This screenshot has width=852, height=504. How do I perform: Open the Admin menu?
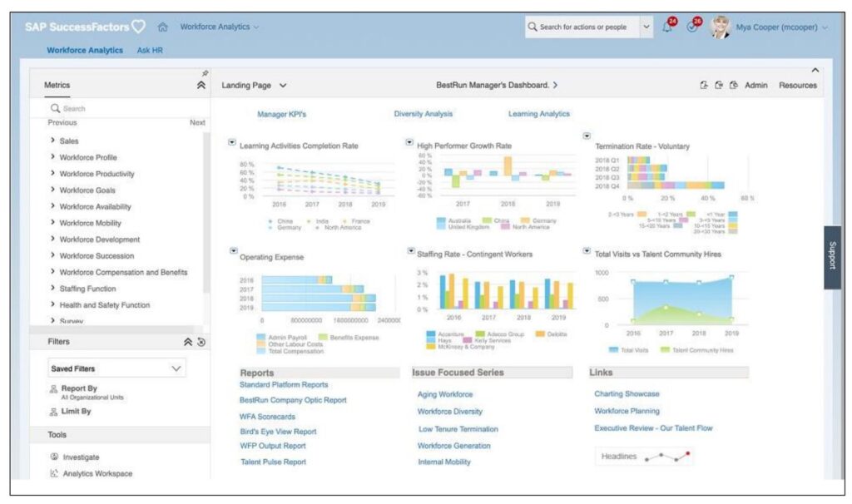[x=755, y=86]
